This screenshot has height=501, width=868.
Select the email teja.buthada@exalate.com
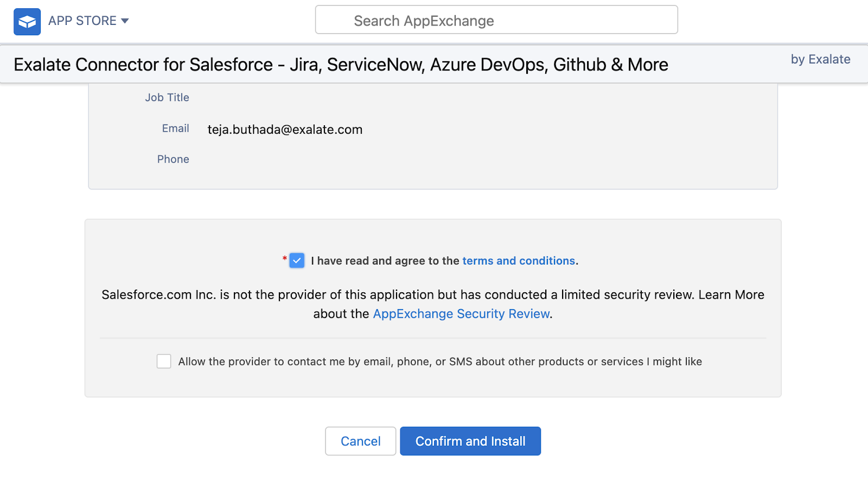point(285,130)
